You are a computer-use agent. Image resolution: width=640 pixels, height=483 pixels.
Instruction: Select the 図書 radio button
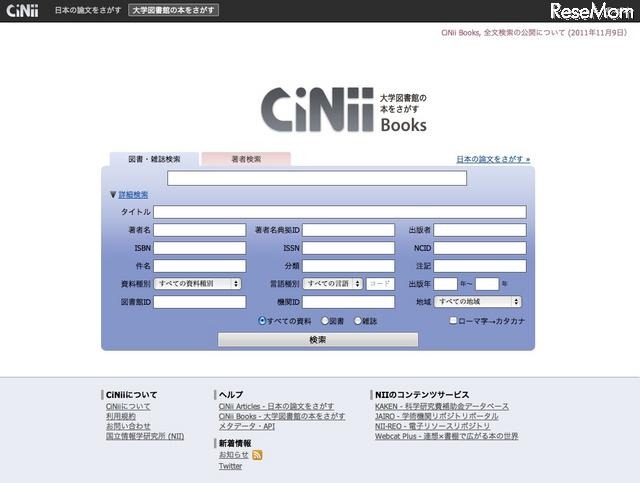(325, 321)
